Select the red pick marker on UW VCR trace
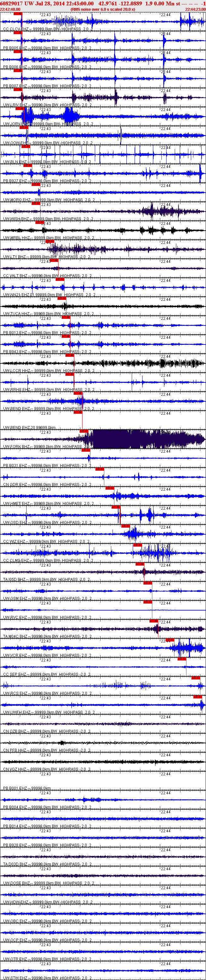This screenshot has height=980, width=206. coord(170,640)
